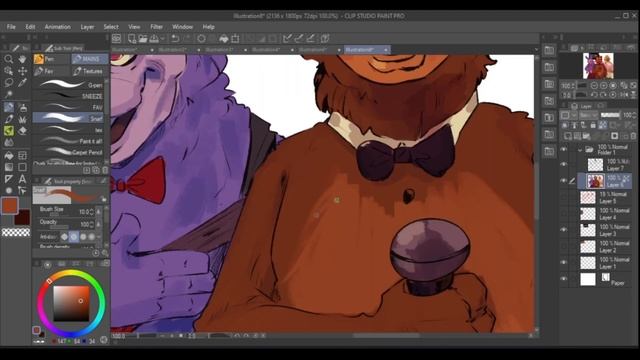Open the canvas tabs overflow dropdown
This screenshot has width=640, height=360.
click(x=536, y=49)
